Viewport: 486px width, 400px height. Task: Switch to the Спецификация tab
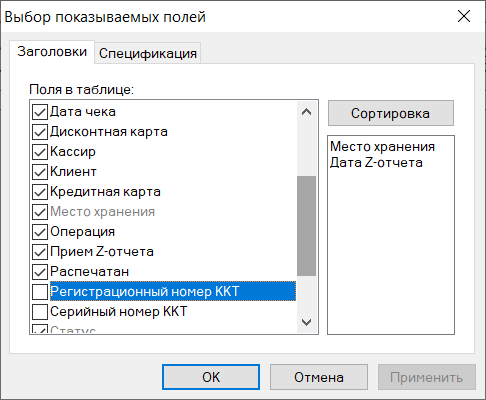[x=148, y=53]
